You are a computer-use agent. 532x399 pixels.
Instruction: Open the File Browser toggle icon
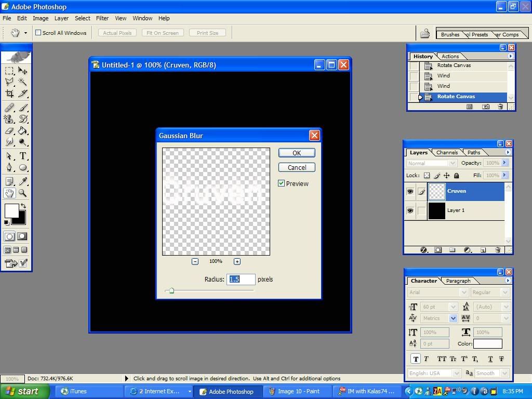tap(425, 33)
